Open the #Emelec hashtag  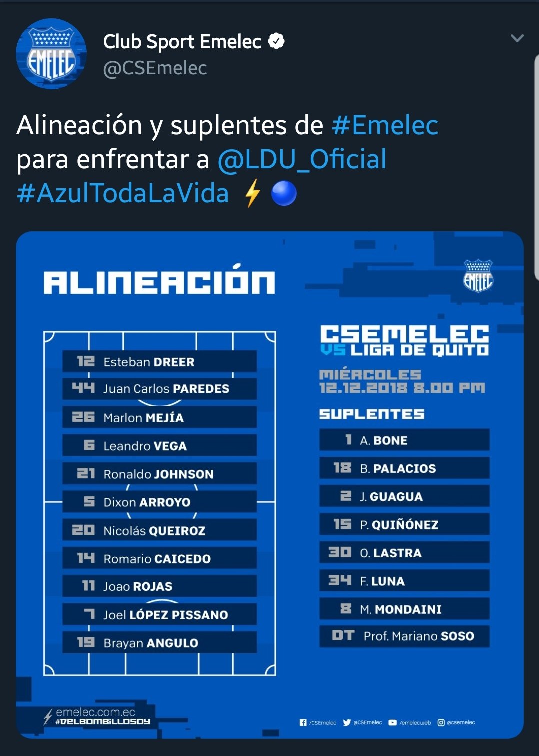[385, 125]
